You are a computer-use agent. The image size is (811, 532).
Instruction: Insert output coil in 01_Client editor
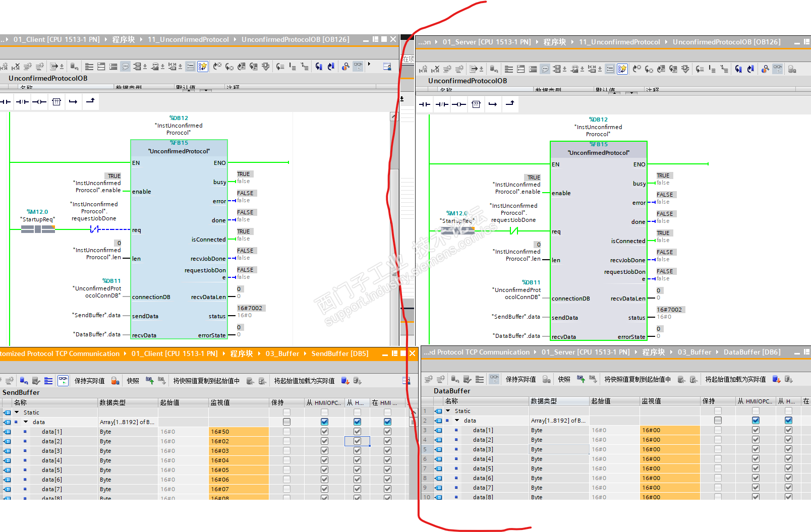pyautogui.click(x=39, y=102)
